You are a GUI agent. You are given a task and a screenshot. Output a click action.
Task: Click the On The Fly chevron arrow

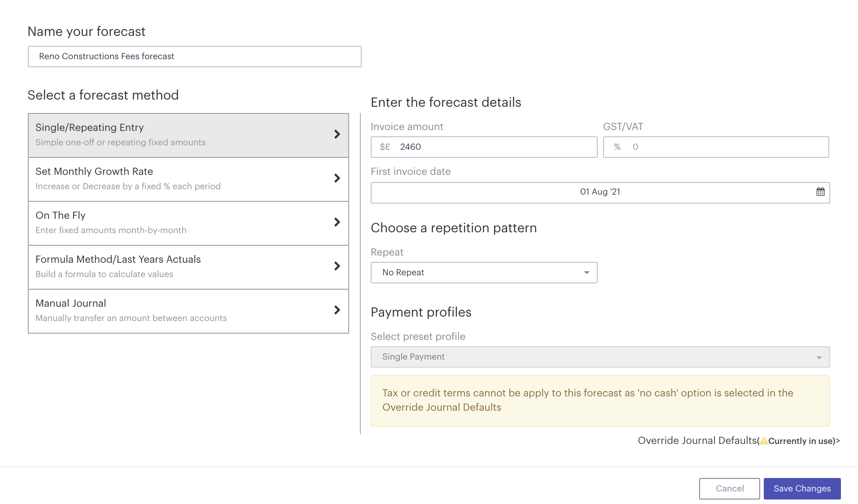click(x=337, y=222)
